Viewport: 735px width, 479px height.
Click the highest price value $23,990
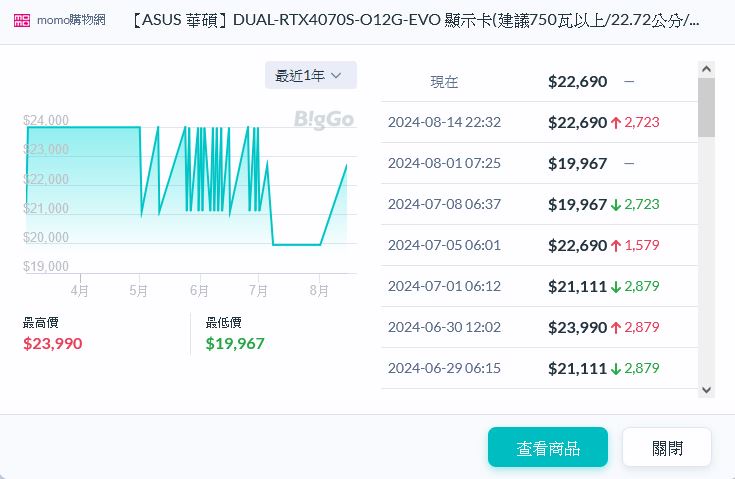pos(52,344)
